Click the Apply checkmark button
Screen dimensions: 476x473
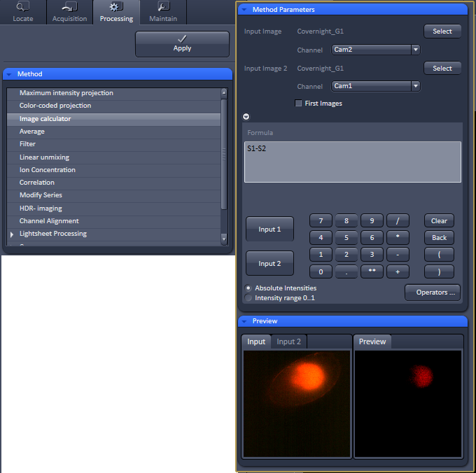[x=182, y=43]
